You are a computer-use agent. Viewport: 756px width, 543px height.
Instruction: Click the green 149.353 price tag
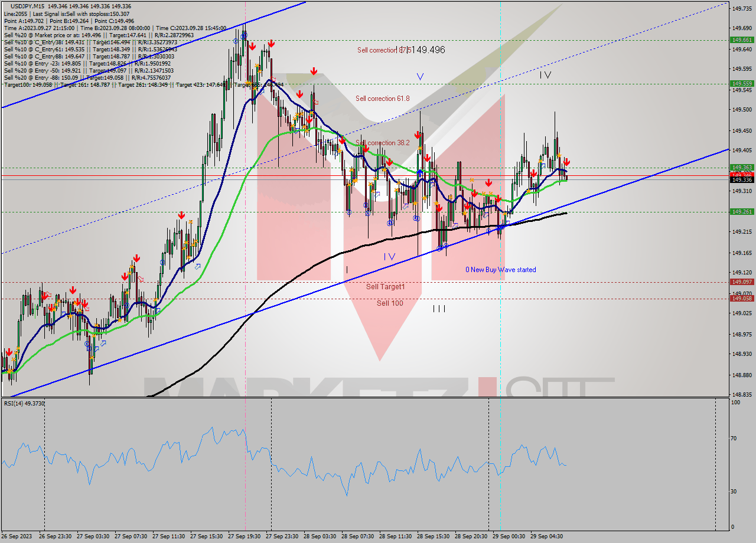pyautogui.click(x=742, y=168)
